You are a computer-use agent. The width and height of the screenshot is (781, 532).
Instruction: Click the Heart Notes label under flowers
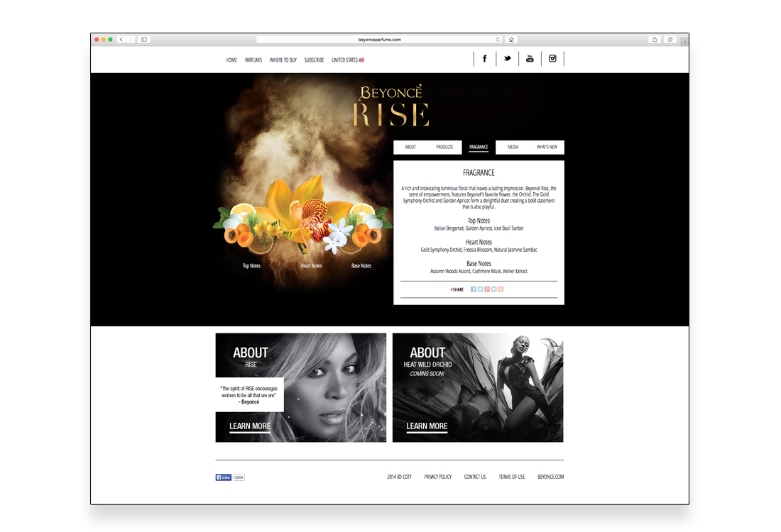(311, 266)
